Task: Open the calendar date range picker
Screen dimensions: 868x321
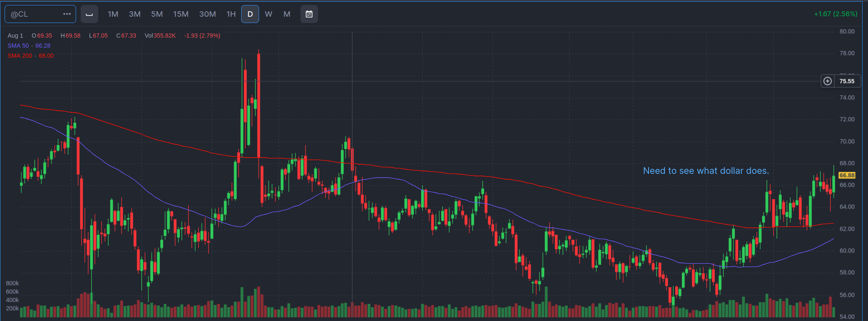Action: 309,14
